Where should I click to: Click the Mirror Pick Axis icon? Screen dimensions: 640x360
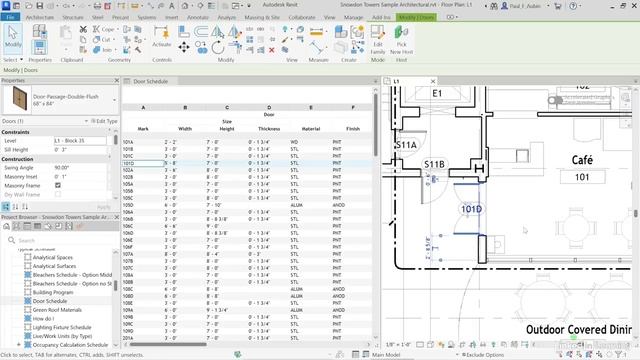218,31
